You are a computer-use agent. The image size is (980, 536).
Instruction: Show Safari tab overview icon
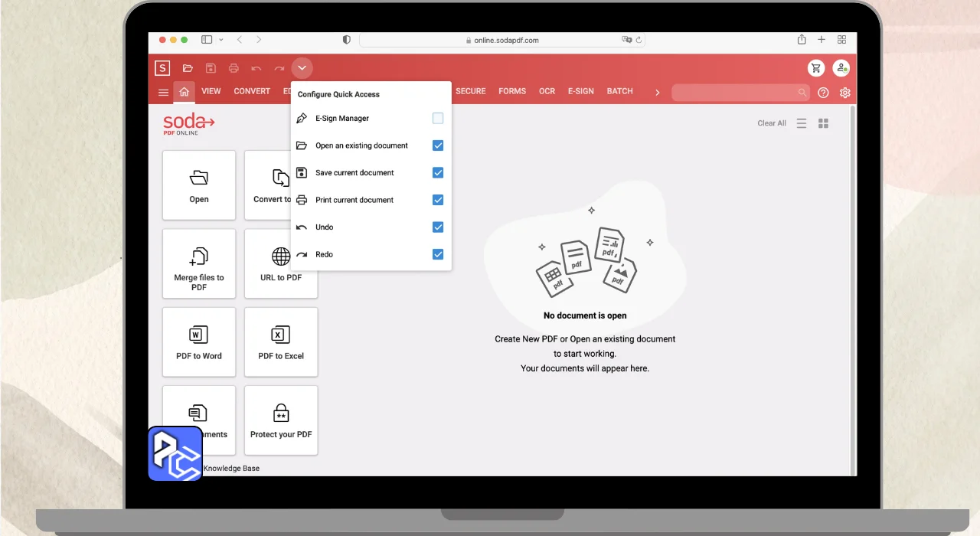click(842, 40)
